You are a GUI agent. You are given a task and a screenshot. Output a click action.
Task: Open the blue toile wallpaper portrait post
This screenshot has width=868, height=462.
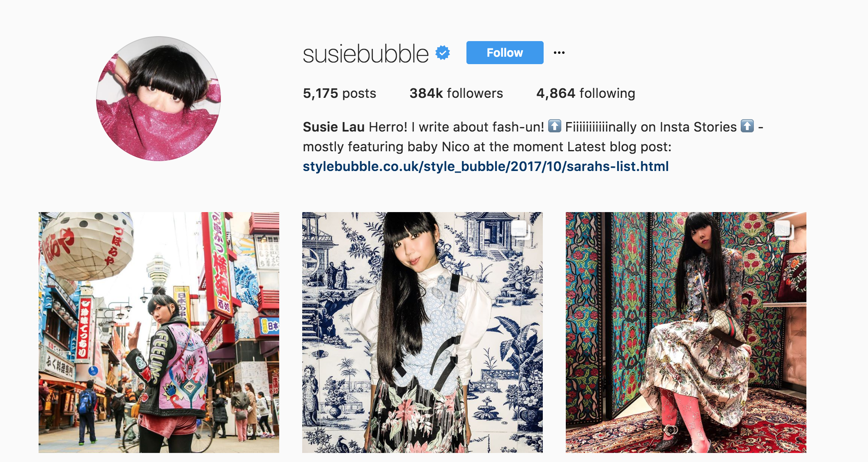click(423, 333)
